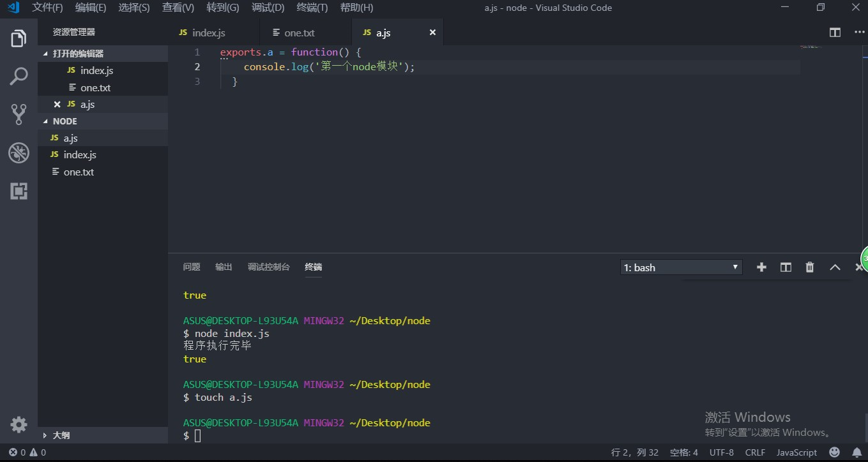868x462 pixels.
Task: Switch to the Output panel tab
Action: [224, 267]
